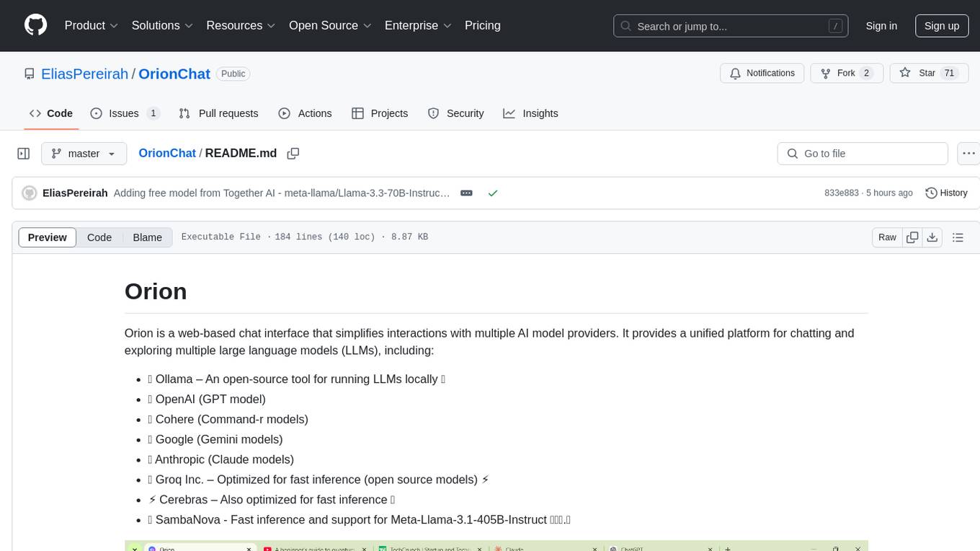Select the Code view
The image size is (980, 551).
[x=99, y=237]
